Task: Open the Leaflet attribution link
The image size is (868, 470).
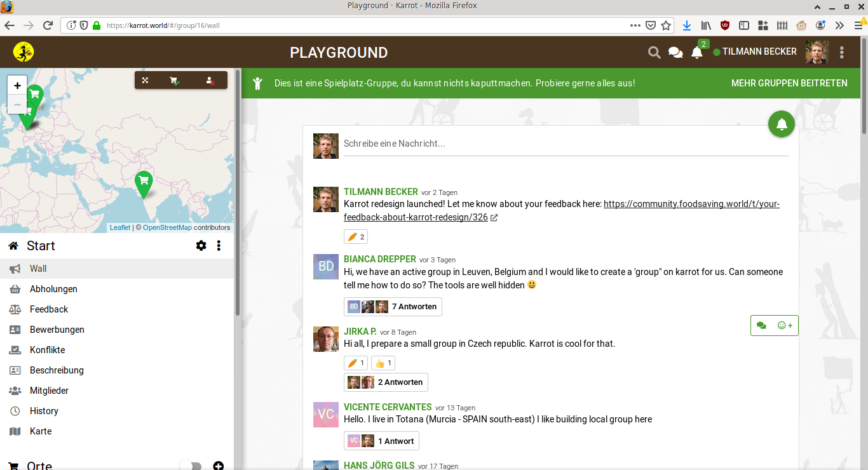Action: point(120,227)
